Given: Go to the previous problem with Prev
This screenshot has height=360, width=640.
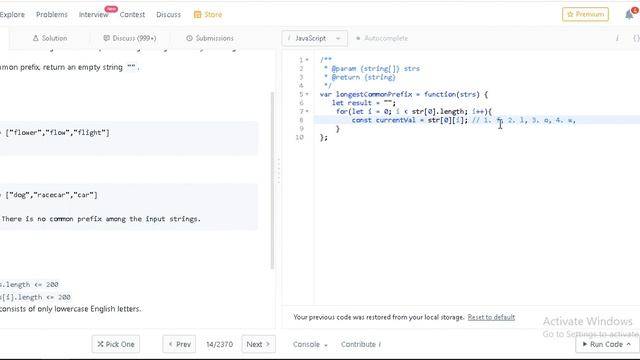Looking at the screenshot, I should tap(179, 344).
